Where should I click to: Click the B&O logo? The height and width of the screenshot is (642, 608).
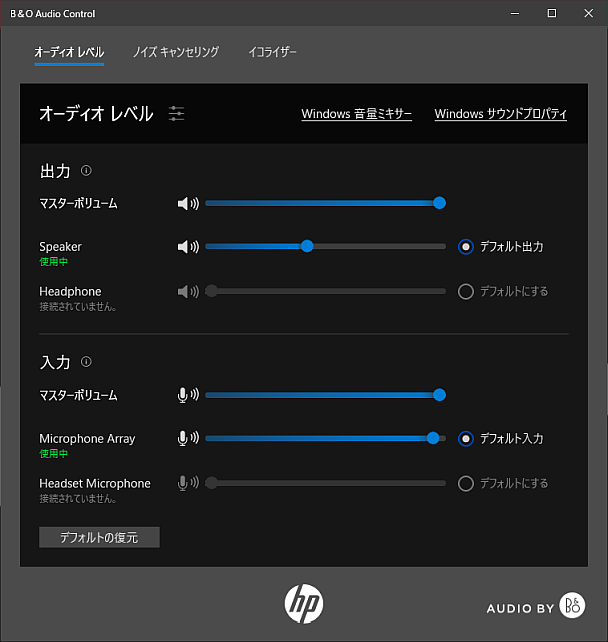572,605
